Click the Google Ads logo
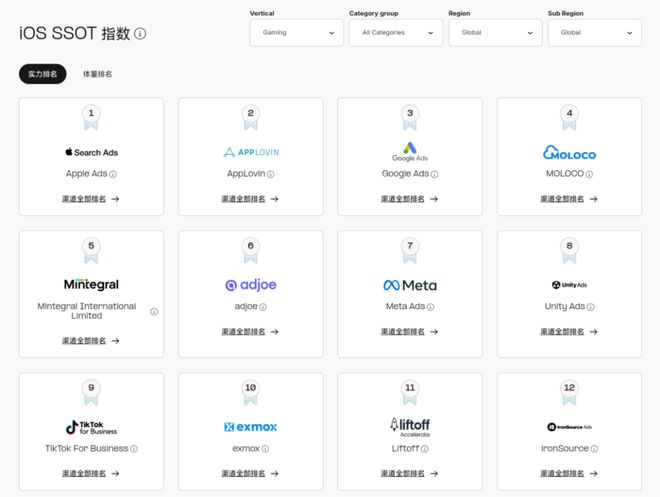Viewport: 660px width, 497px height. coord(410,152)
